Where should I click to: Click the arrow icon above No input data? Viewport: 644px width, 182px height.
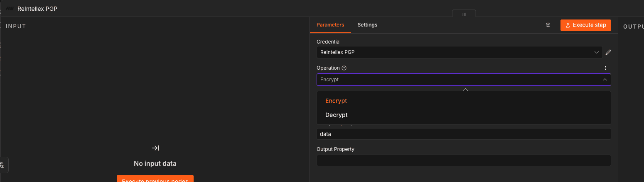pyautogui.click(x=155, y=148)
